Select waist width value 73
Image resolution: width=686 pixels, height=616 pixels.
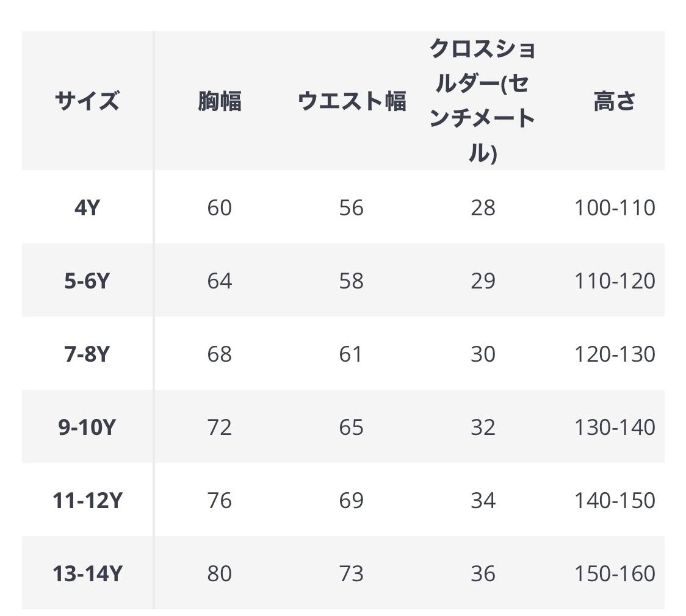(x=352, y=574)
